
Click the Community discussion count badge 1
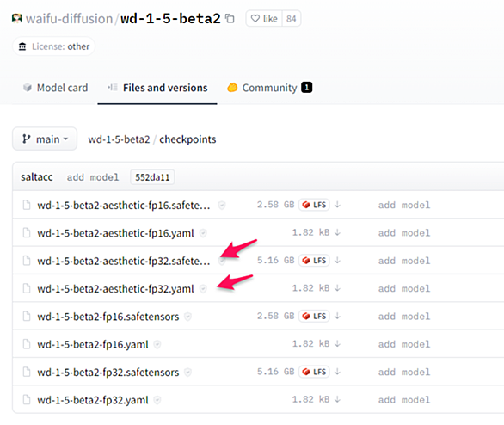click(307, 88)
